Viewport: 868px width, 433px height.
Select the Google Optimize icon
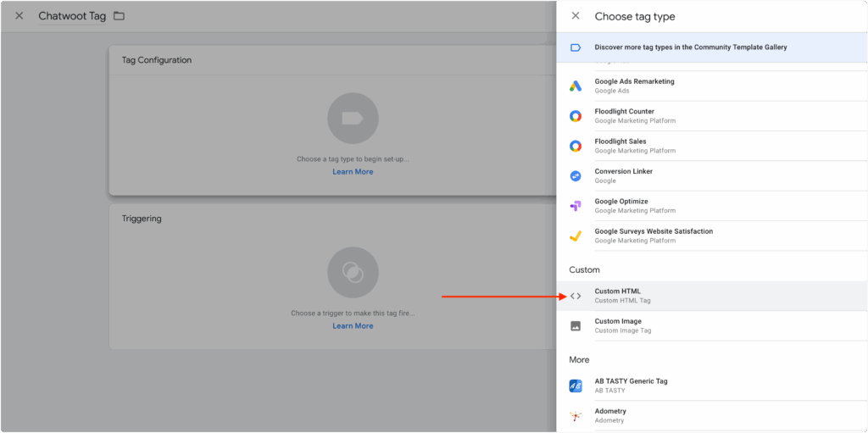pyautogui.click(x=576, y=206)
